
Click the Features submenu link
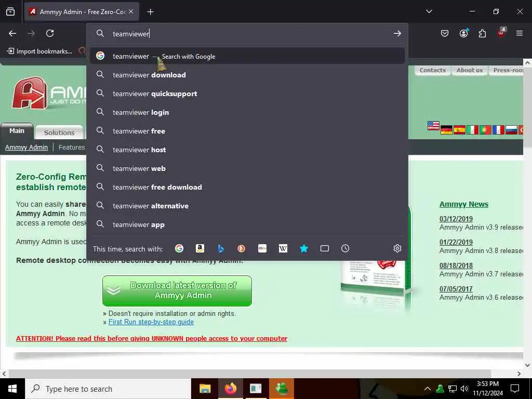(72, 147)
